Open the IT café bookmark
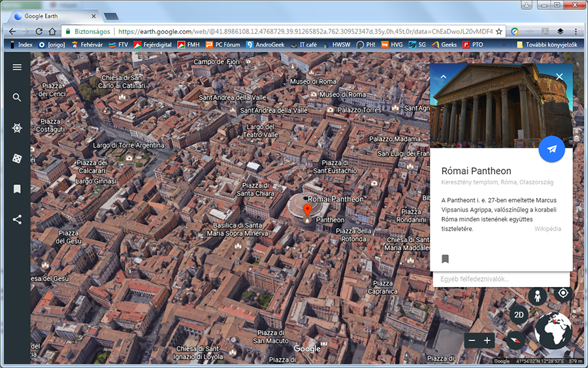 [304, 44]
